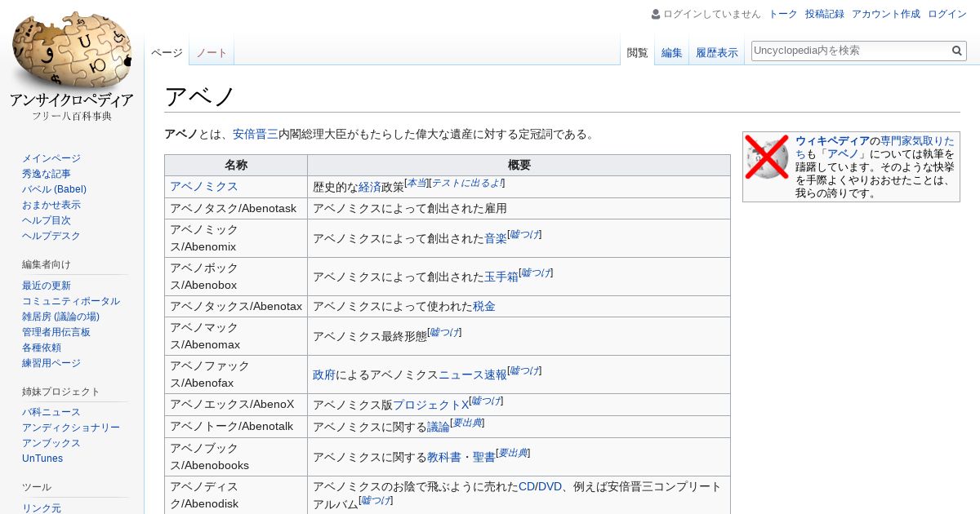Go to メインページ in the sidebar

coord(51,158)
